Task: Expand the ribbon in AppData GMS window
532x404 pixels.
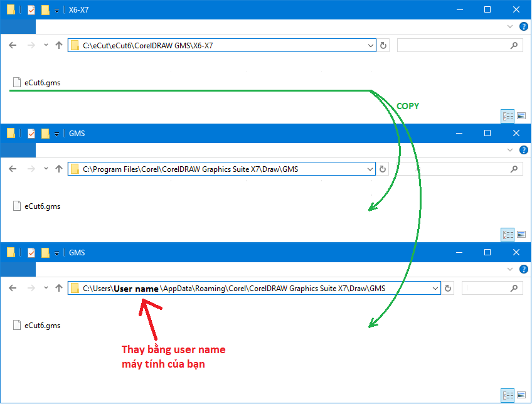Action: (509, 269)
